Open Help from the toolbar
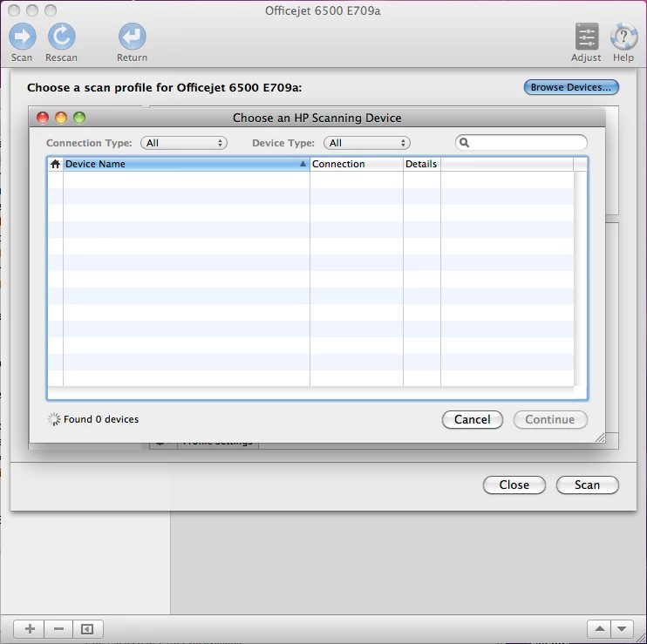This screenshot has width=647, height=644. point(623,37)
